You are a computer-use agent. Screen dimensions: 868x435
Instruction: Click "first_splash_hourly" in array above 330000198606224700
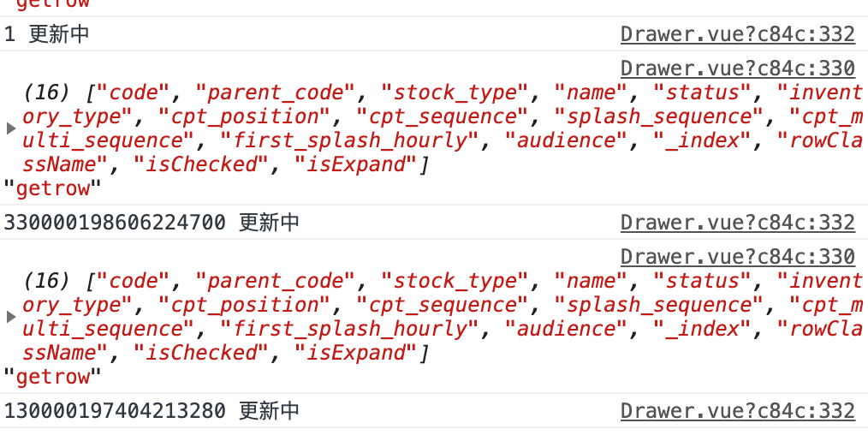coord(350,140)
